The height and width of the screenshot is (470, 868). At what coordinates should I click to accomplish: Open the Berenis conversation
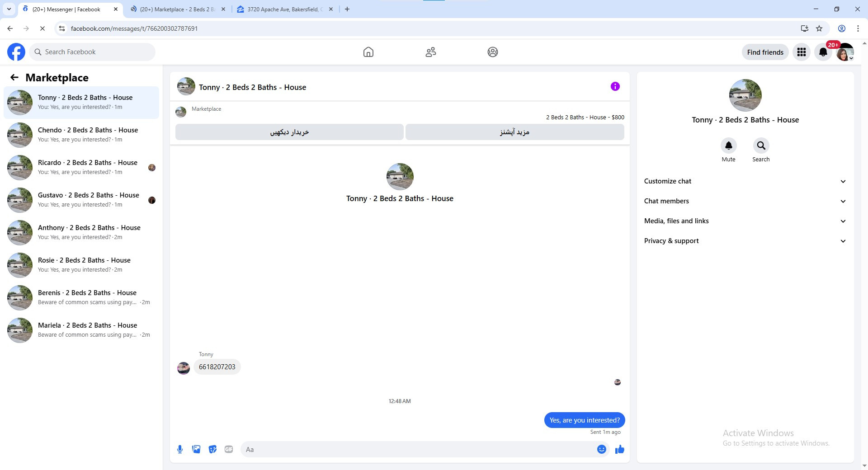click(81, 298)
